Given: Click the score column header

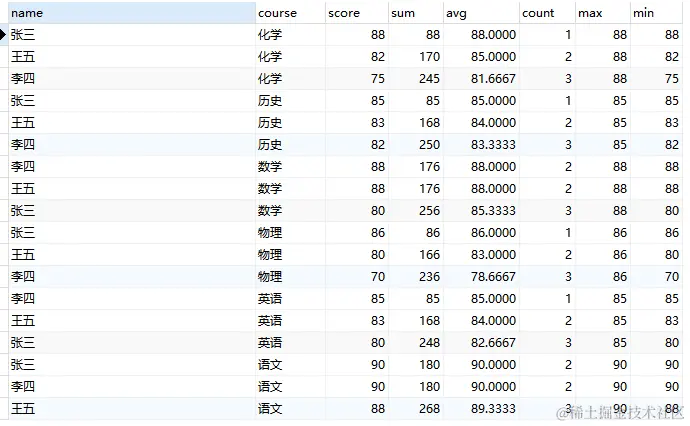Looking at the screenshot, I should pos(356,13).
